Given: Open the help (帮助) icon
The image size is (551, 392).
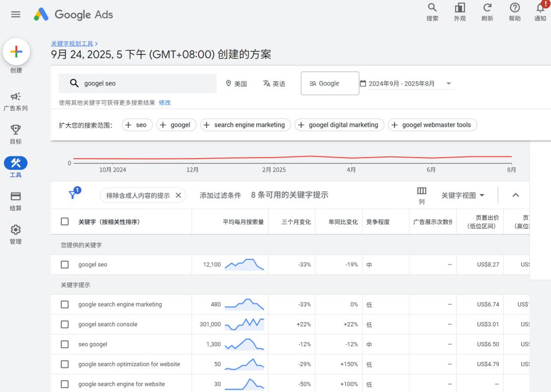Looking at the screenshot, I should [x=514, y=8].
